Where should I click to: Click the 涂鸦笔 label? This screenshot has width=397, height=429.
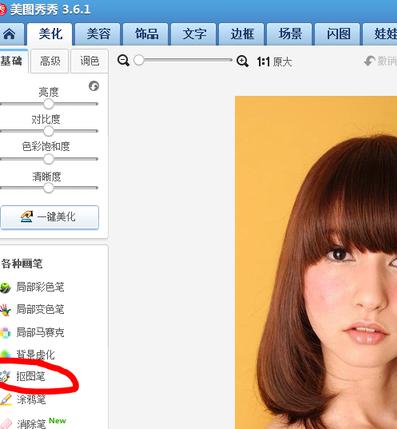point(31,399)
